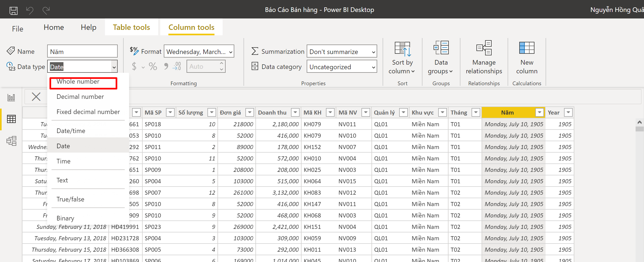Undo the last action
Image resolution: width=644 pixels, height=262 pixels.
[x=30, y=10]
